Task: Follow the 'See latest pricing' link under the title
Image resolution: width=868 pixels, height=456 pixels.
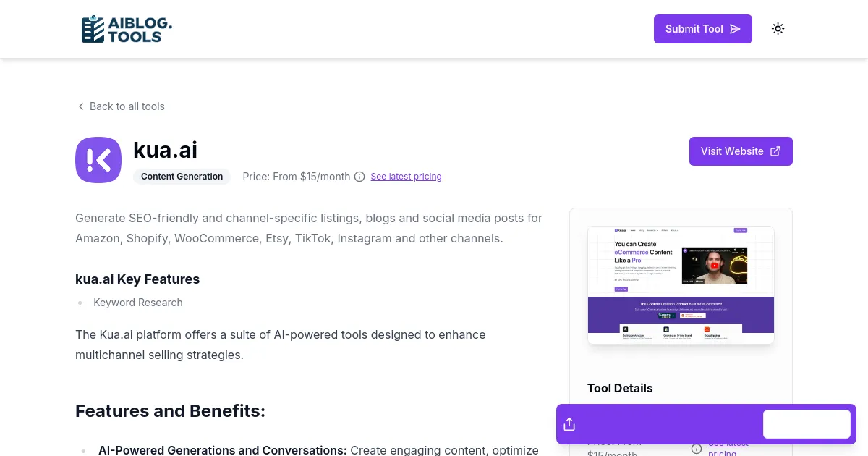Action: pyautogui.click(x=406, y=177)
